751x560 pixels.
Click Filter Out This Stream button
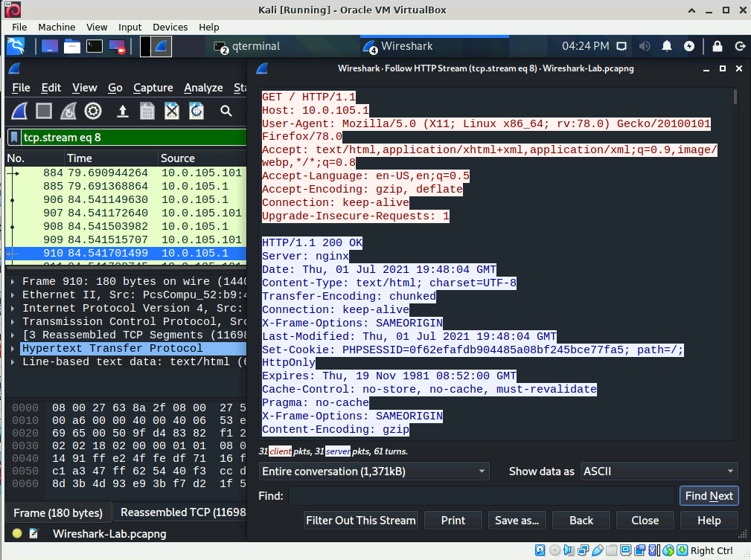click(361, 521)
